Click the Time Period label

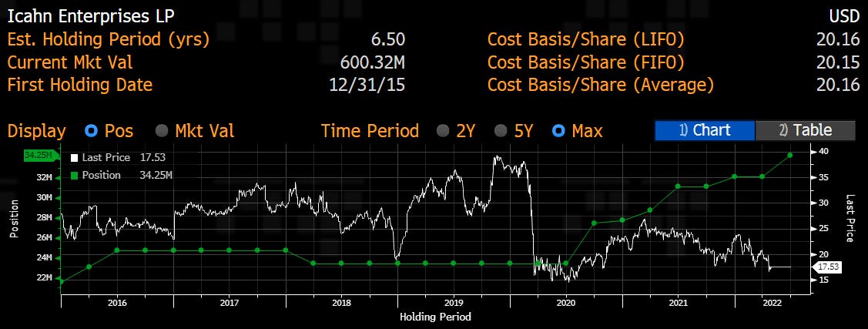pos(370,131)
